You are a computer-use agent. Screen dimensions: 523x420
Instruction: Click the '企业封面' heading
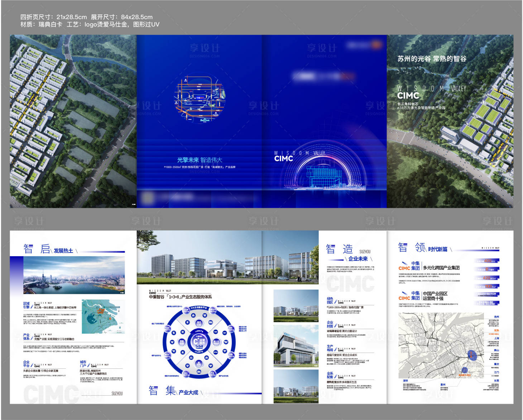330,324
